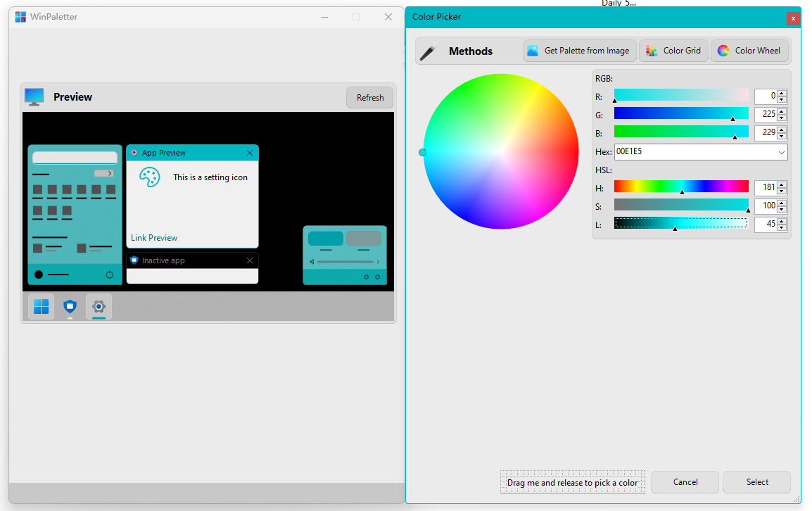Click the Windows Start icon in preview taskbar
Viewport: 812px width, 511px height.
(x=42, y=307)
